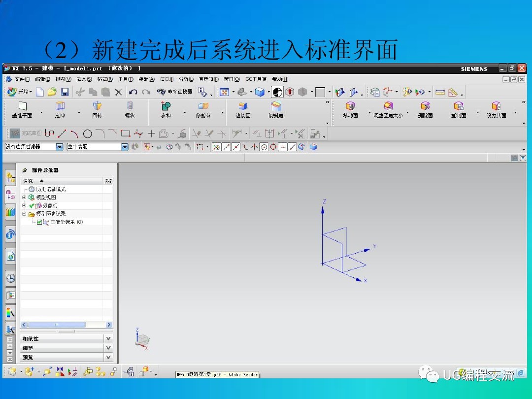Image resolution: width=532 pixels, height=399 pixels.
Task: Click the Adobe Reader taskbar item
Action: tap(218, 374)
